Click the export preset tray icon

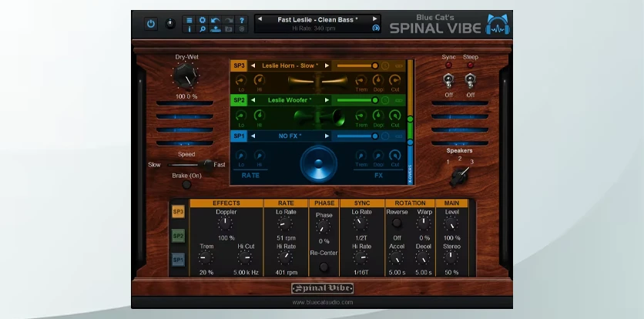click(x=215, y=29)
